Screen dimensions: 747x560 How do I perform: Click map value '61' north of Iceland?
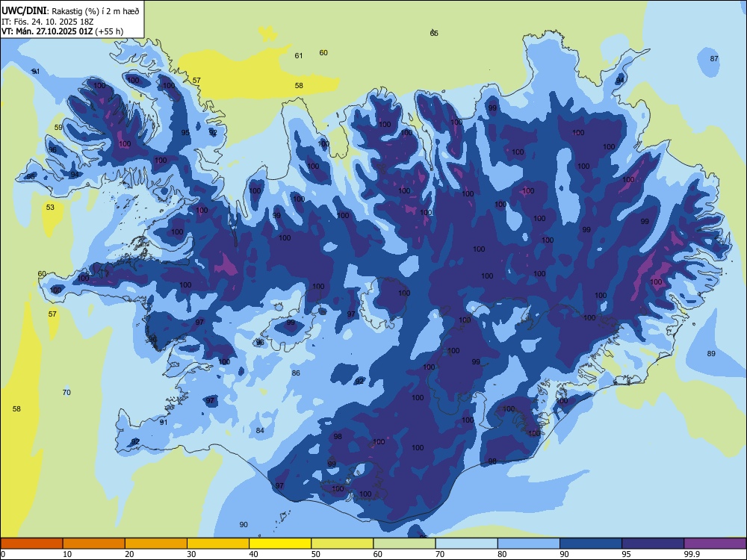pos(299,56)
